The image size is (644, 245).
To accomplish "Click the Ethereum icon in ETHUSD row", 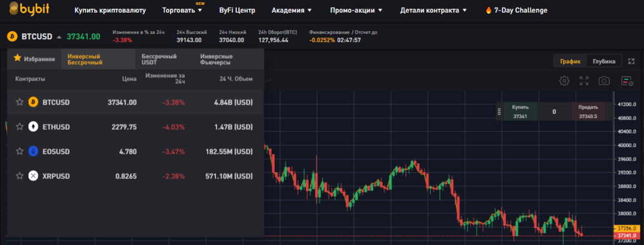I will (33, 127).
